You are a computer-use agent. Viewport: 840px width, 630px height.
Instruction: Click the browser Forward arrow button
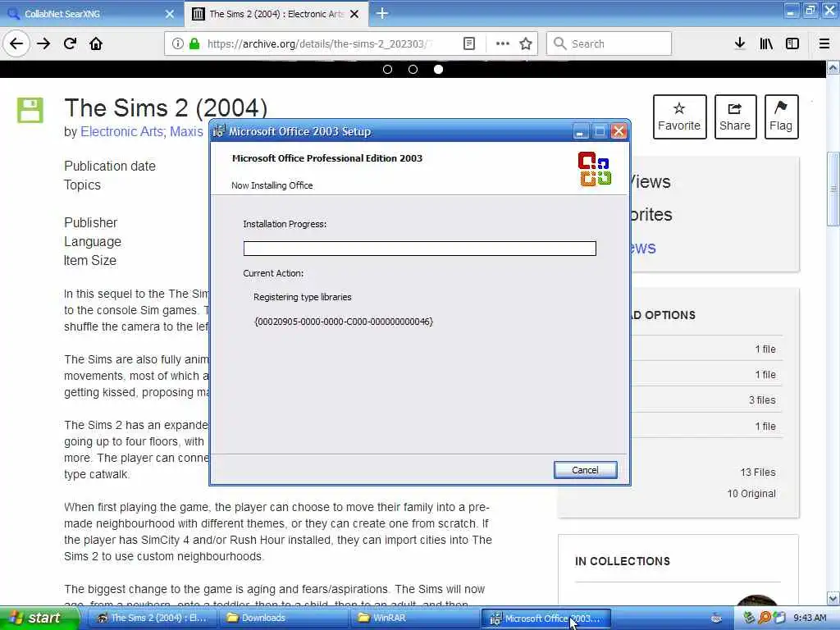coord(43,43)
